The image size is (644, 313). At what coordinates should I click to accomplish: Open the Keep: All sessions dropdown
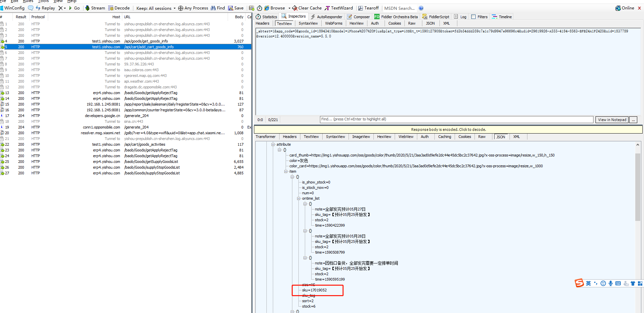point(156,8)
